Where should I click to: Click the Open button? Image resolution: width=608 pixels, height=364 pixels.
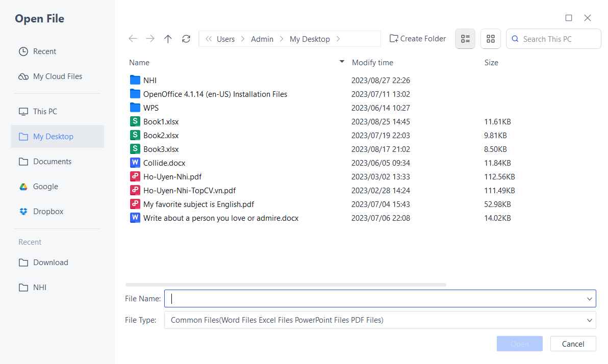520,344
